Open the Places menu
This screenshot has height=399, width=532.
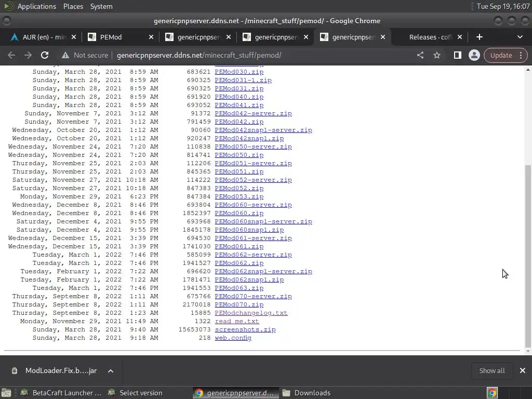73,6
